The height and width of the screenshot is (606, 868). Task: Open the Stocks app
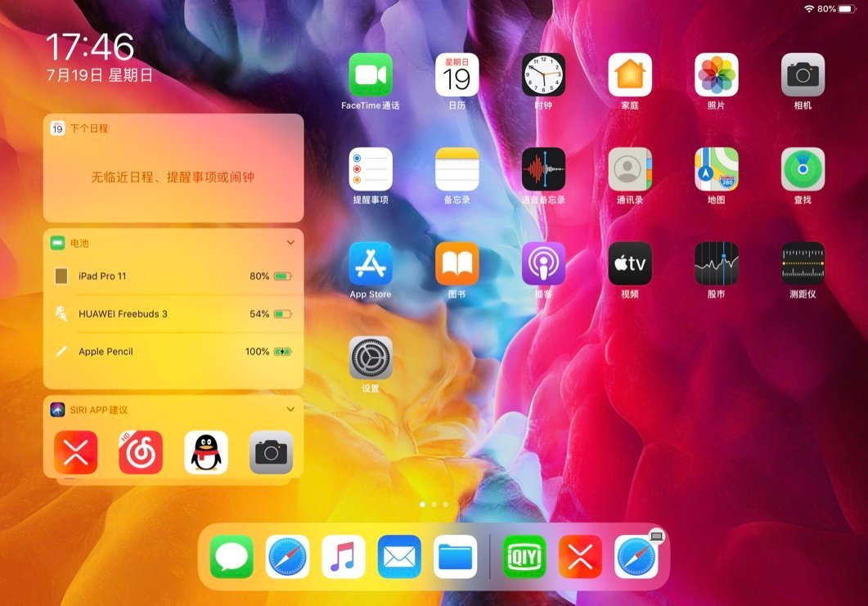[x=717, y=263]
